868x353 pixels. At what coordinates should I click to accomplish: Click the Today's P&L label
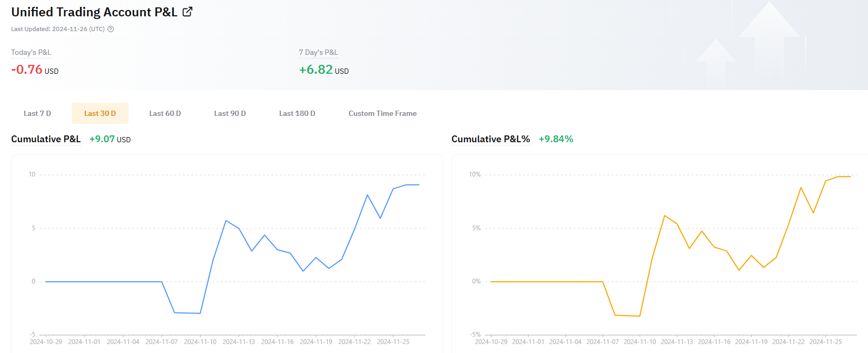click(x=31, y=52)
